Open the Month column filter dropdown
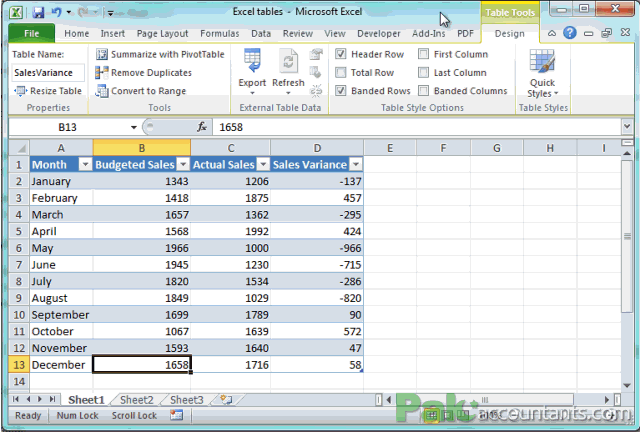This screenshot has height=432, width=640. [85, 165]
